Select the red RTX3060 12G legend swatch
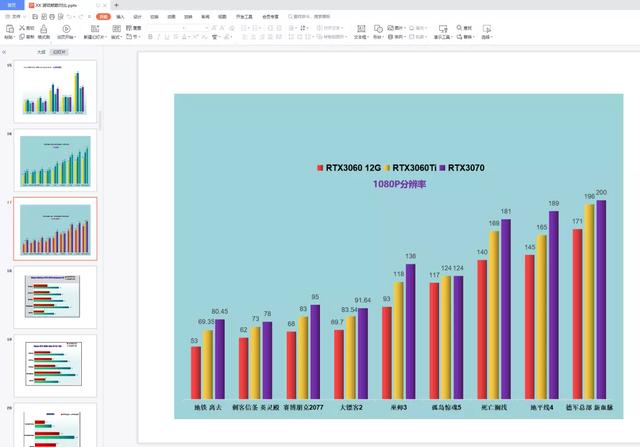The width and height of the screenshot is (640, 447). point(320,168)
